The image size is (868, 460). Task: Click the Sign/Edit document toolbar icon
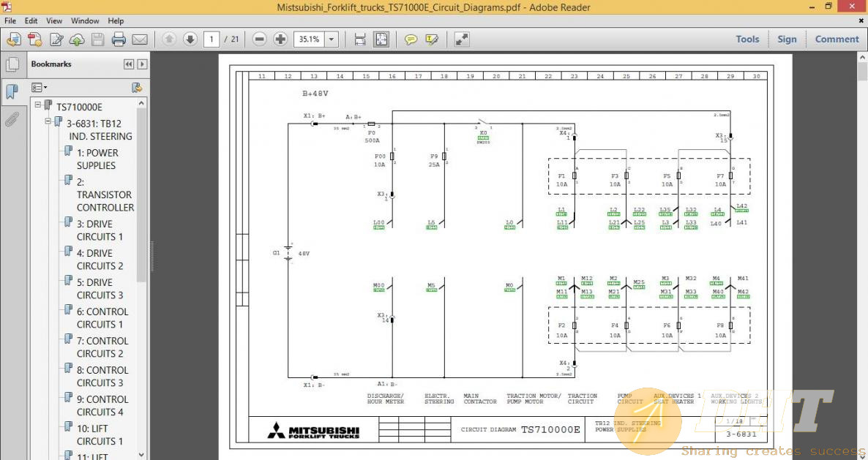[x=56, y=39]
